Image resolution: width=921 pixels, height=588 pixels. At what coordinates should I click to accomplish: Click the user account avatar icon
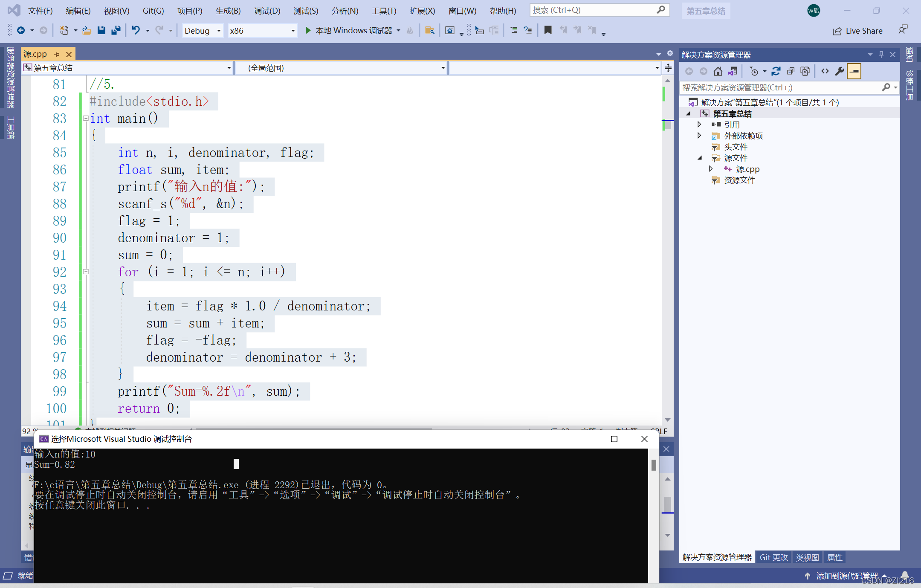[x=814, y=11]
